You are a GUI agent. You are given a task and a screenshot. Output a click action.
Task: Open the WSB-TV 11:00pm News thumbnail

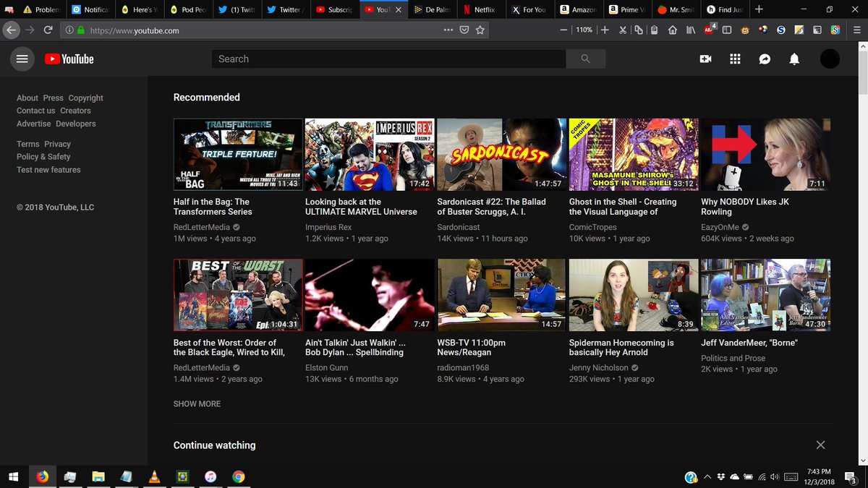tap(501, 295)
